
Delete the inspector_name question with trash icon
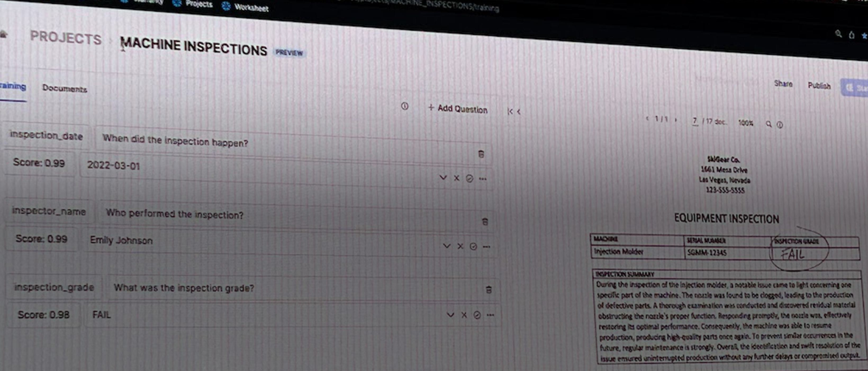[485, 222]
